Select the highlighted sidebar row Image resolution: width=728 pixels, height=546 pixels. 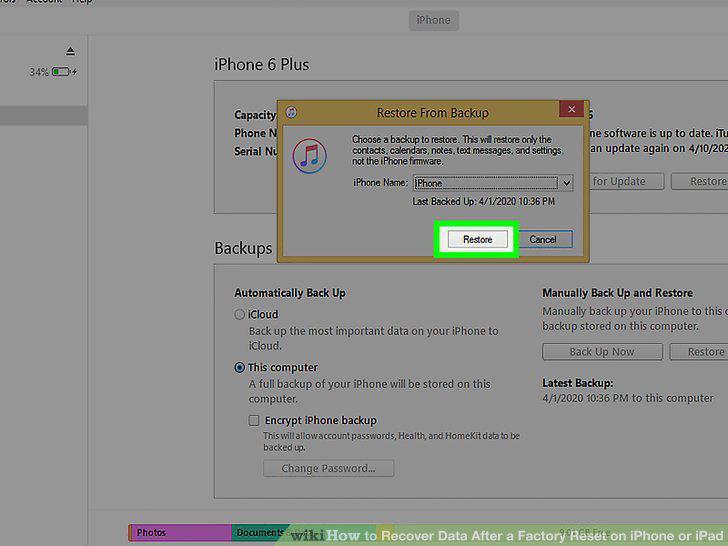coord(44,116)
